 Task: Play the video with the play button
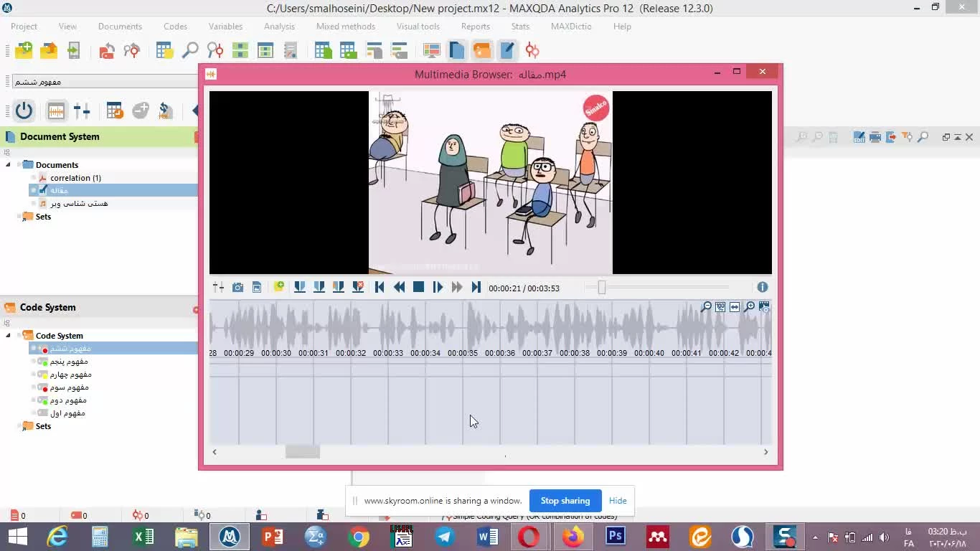tap(438, 288)
